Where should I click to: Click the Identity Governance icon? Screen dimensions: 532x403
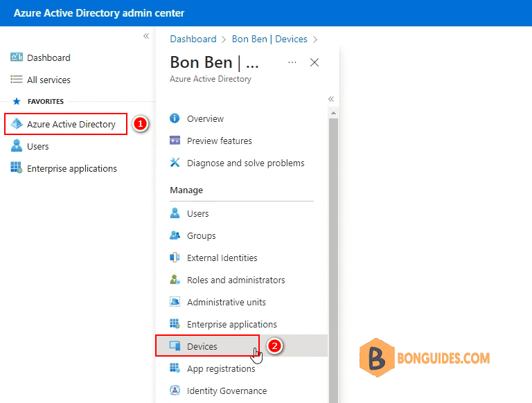[x=175, y=390]
